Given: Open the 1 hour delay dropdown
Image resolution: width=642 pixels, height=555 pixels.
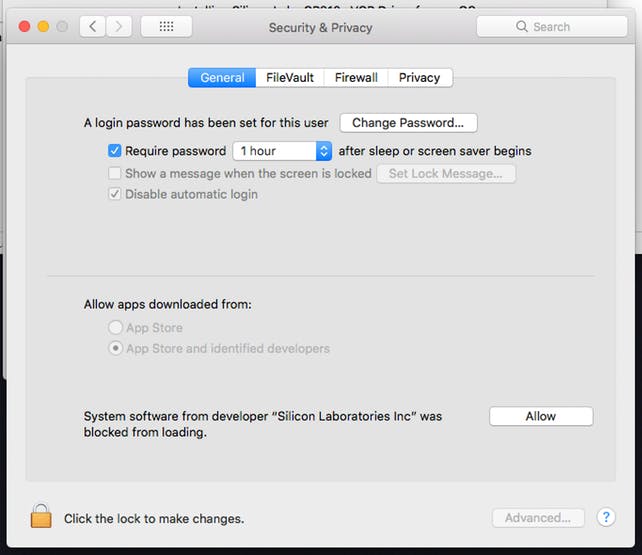Looking at the screenshot, I should (281, 151).
